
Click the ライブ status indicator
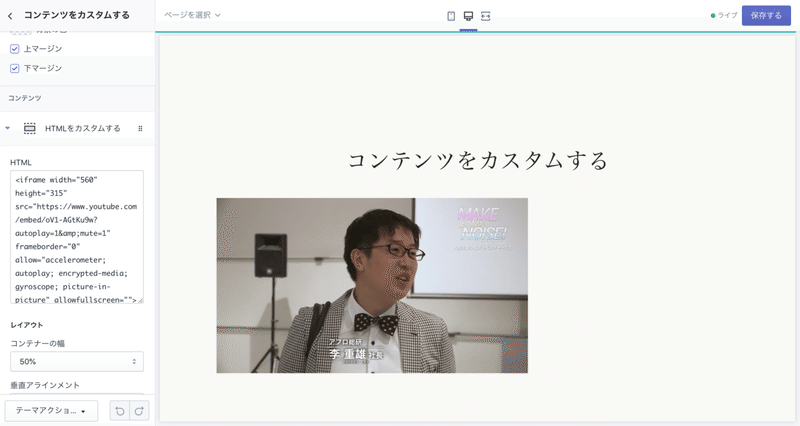click(724, 15)
